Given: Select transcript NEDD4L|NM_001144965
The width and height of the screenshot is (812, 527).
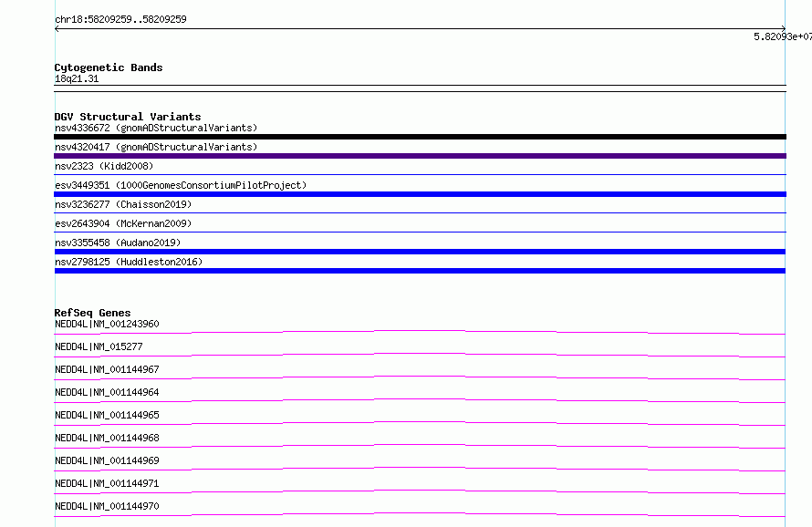Looking at the screenshot, I should (107, 415).
